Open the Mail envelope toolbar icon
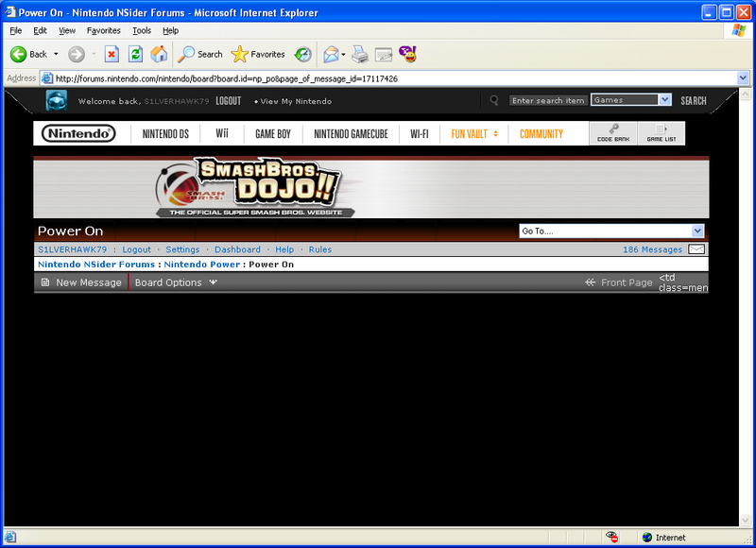756x548 pixels. click(x=332, y=55)
